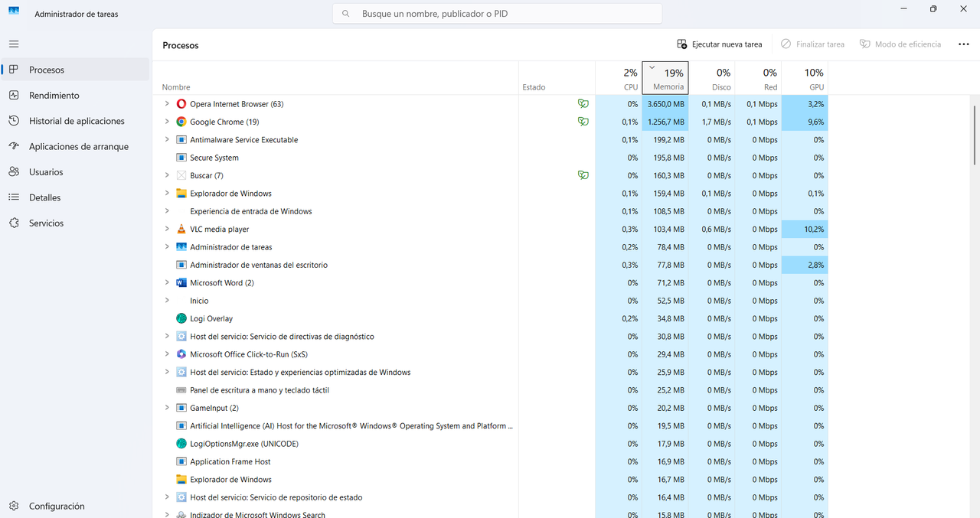Select the Secure System process row

click(491, 158)
